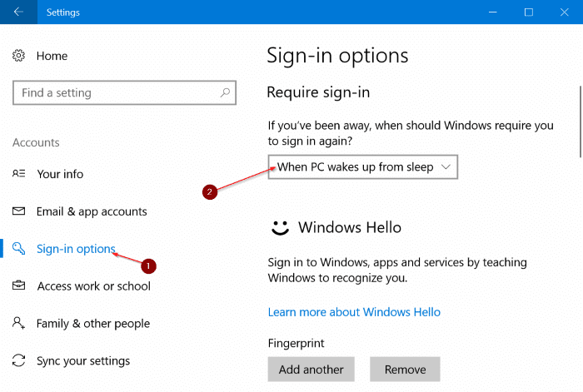583x392 pixels.
Task: Click Remove fingerprint button
Action: [x=405, y=370]
